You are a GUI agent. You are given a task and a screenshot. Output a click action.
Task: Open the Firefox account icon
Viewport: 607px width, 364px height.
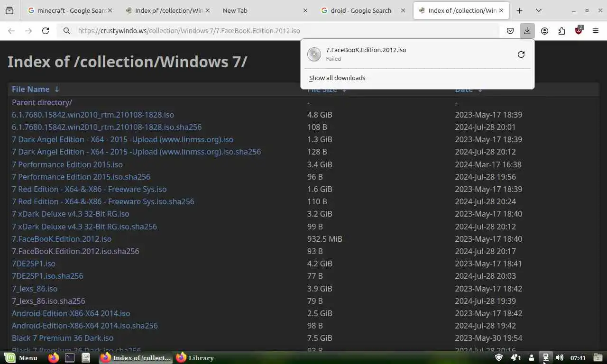544,31
